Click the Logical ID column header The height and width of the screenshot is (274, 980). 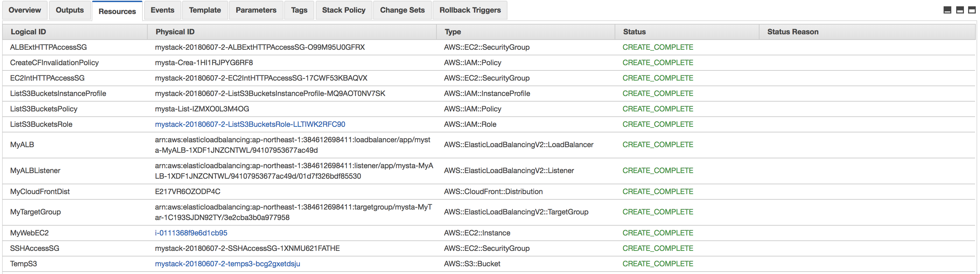coord(28,32)
